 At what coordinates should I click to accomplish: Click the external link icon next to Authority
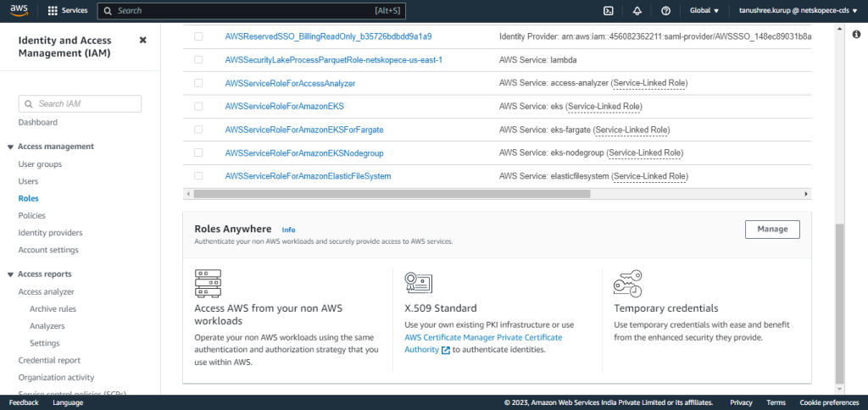446,350
